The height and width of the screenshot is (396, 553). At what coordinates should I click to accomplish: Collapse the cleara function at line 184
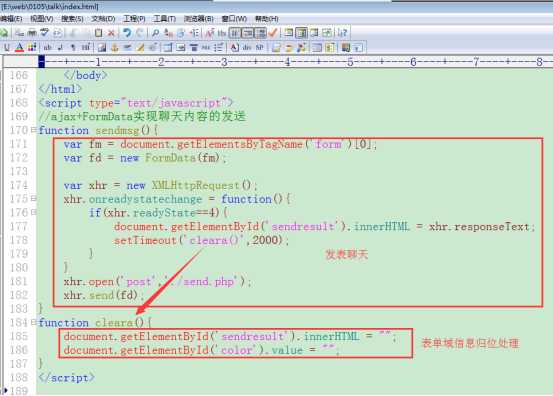[34, 322]
